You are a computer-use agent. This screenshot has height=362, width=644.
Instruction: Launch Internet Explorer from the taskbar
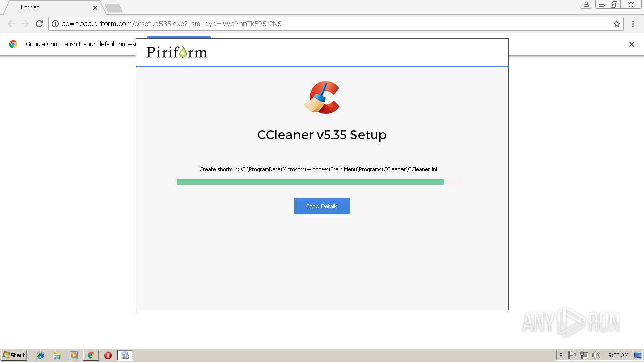pyautogui.click(x=40, y=355)
